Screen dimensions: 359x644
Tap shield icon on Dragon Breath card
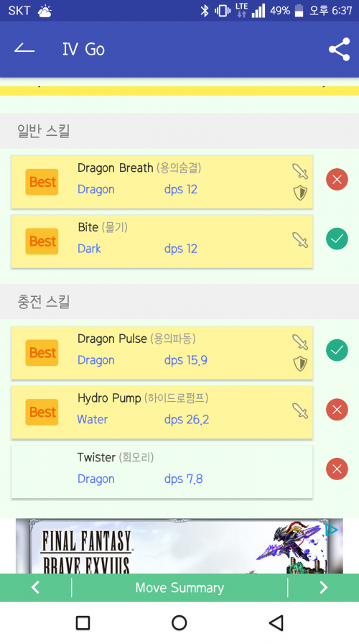click(300, 193)
